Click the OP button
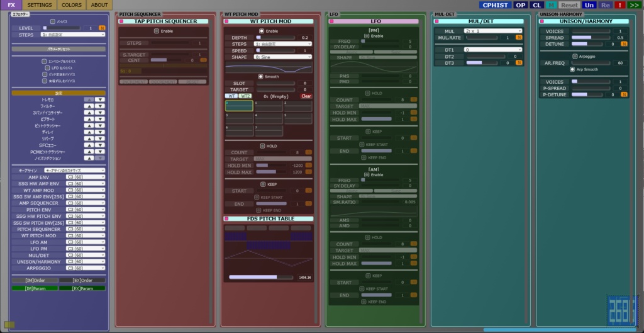 [521, 5]
